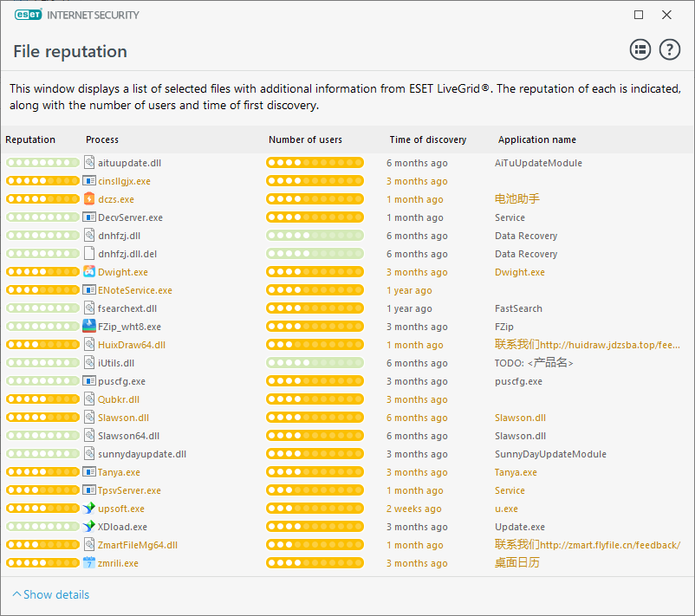Select the FZip_wht8.exe blue icon

pos(89,326)
